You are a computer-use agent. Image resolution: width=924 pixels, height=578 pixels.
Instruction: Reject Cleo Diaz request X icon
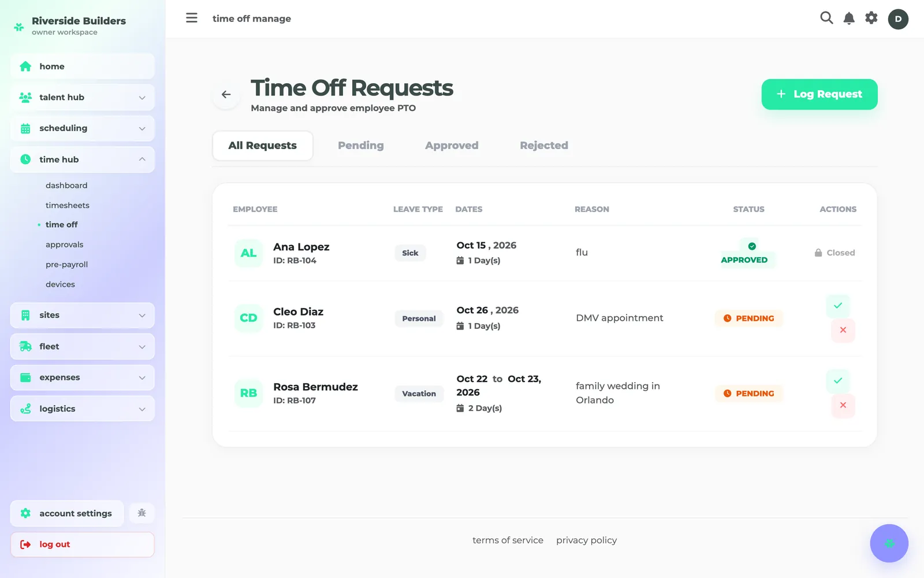[843, 330]
